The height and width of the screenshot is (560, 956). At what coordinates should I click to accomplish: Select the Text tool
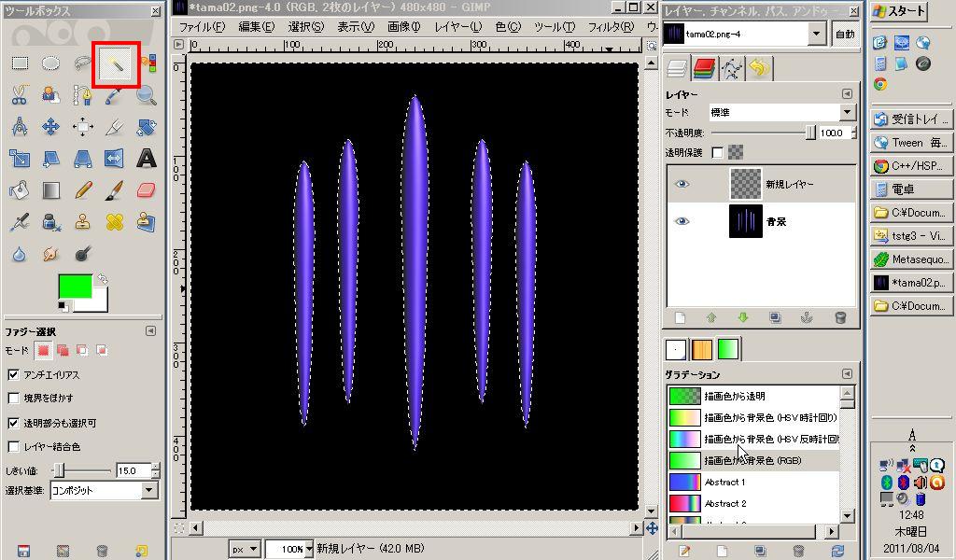pyautogui.click(x=147, y=159)
